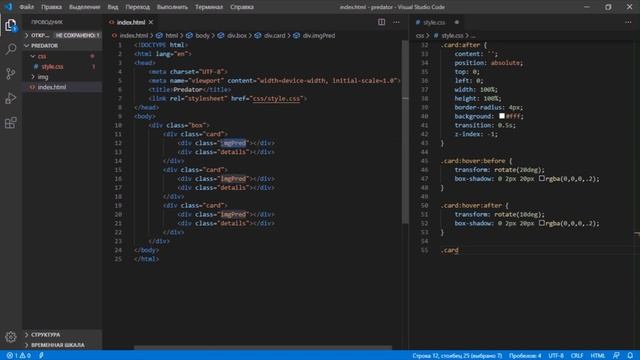Open notifications bell in status bar
640x360 pixels.
pyautogui.click(x=630, y=356)
